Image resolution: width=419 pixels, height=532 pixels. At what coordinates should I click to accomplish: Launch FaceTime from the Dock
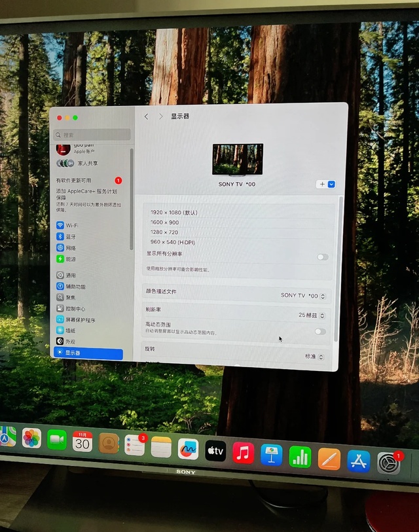(57, 440)
